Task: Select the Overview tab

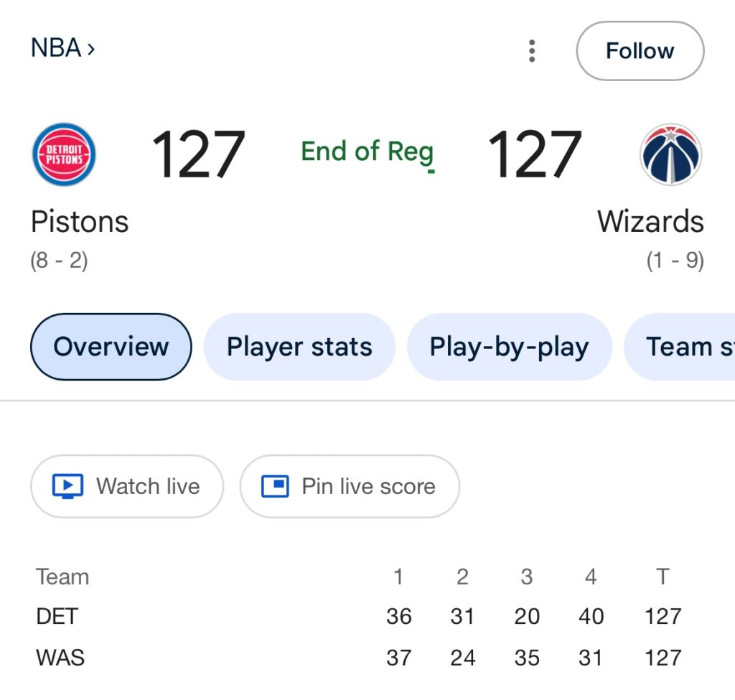Action: pos(111,347)
